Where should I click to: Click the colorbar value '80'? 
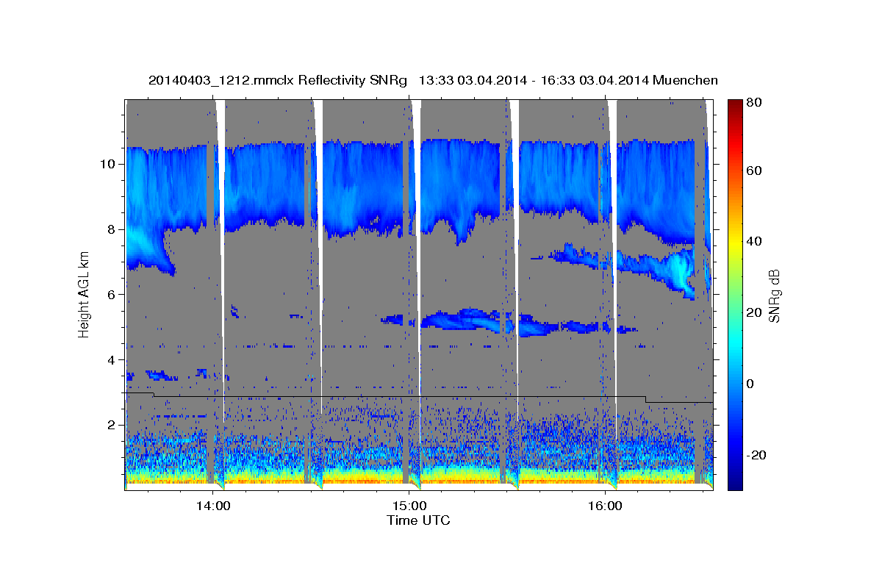[x=755, y=103]
